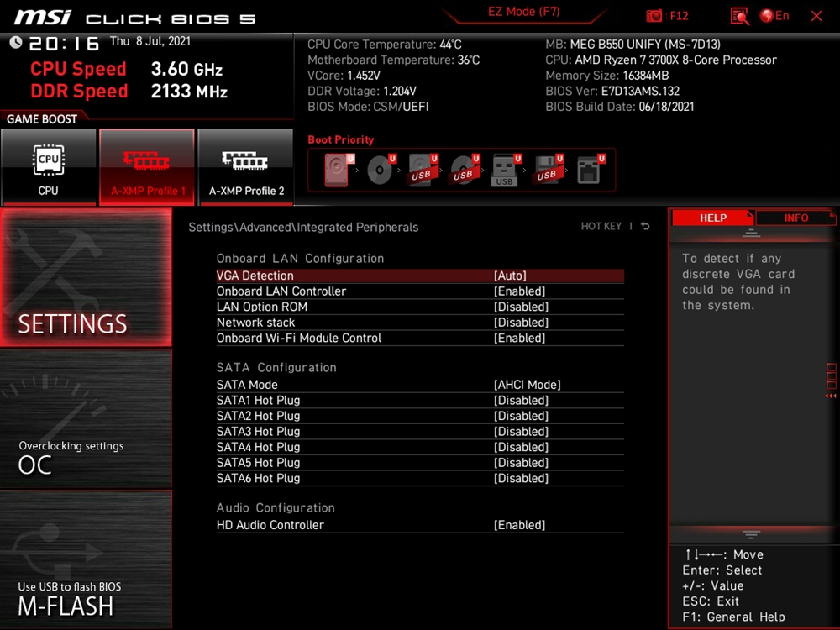Click the clock icon beside the time
Viewport: 840px width, 630px height.
click(16, 42)
